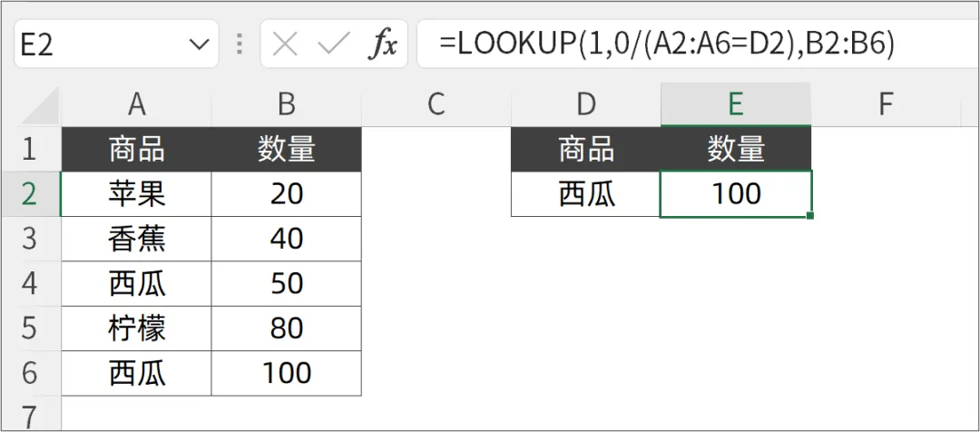Click the Cancel (X) formula button
The width and height of the screenshot is (980, 432).
[x=285, y=44]
